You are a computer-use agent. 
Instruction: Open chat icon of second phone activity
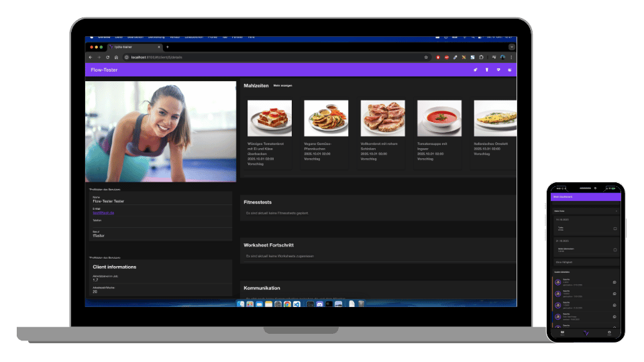pos(614,294)
